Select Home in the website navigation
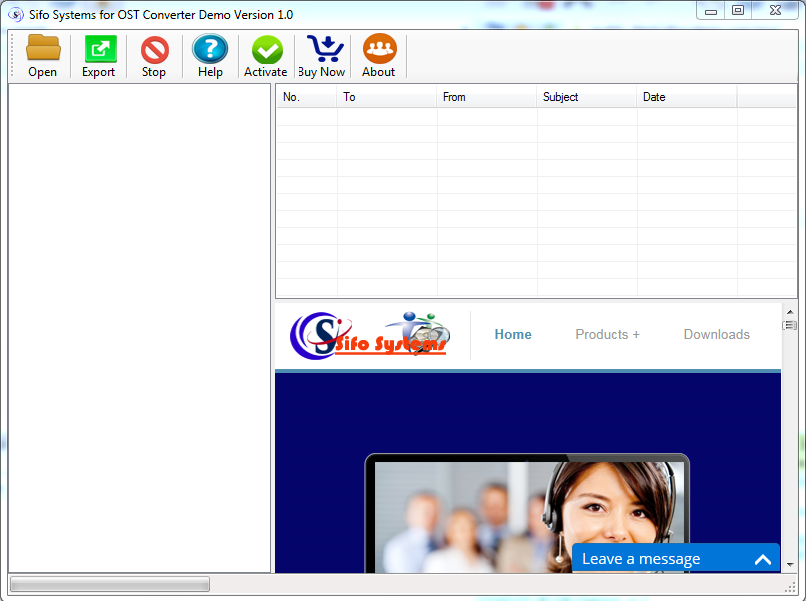806x601 pixels. click(x=513, y=334)
